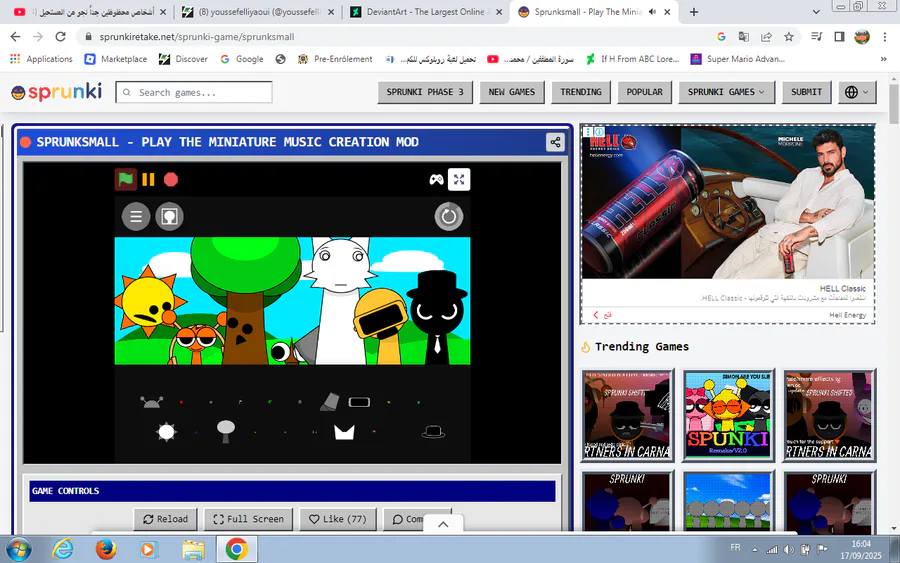Select the antenna dome sound icon
This screenshot has height=563, width=900.
point(152,402)
